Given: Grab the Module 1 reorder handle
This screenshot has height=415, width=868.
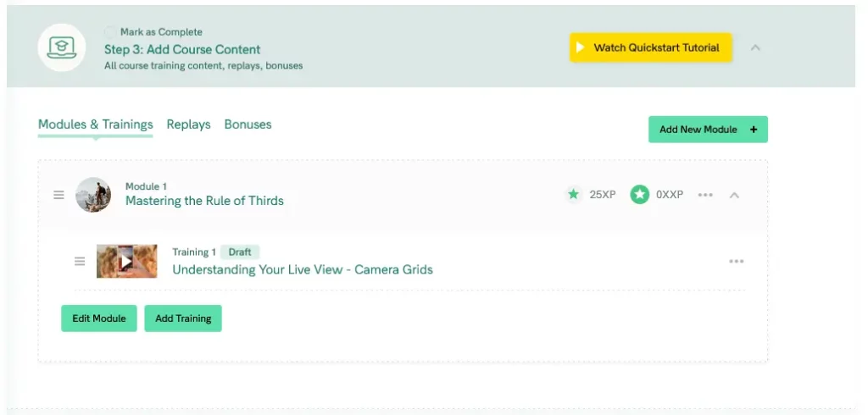Looking at the screenshot, I should coord(58,195).
